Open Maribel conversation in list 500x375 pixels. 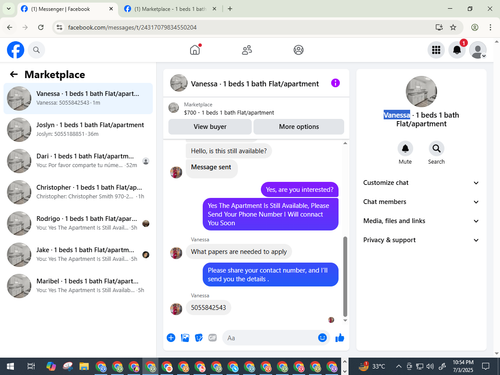click(78, 286)
